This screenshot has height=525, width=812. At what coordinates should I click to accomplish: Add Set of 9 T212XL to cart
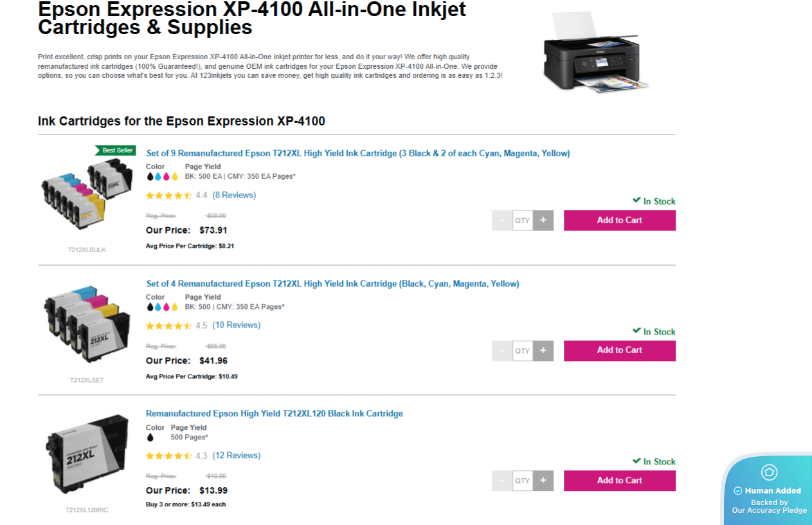point(620,220)
